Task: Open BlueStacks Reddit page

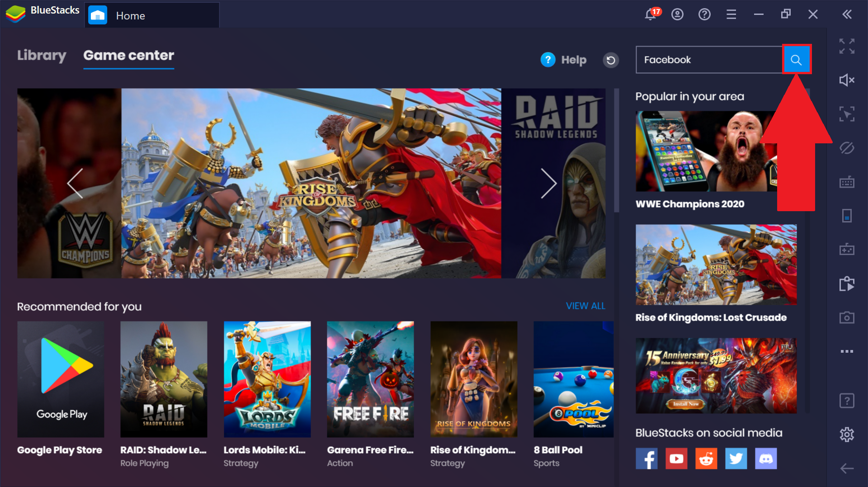Action: coord(706,459)
